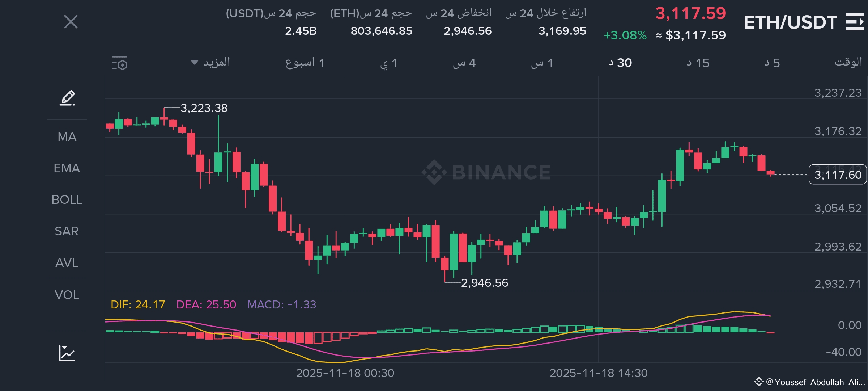Toggle the AVL overlay
This screenshot has width=868, height=391.
point(67,262)
